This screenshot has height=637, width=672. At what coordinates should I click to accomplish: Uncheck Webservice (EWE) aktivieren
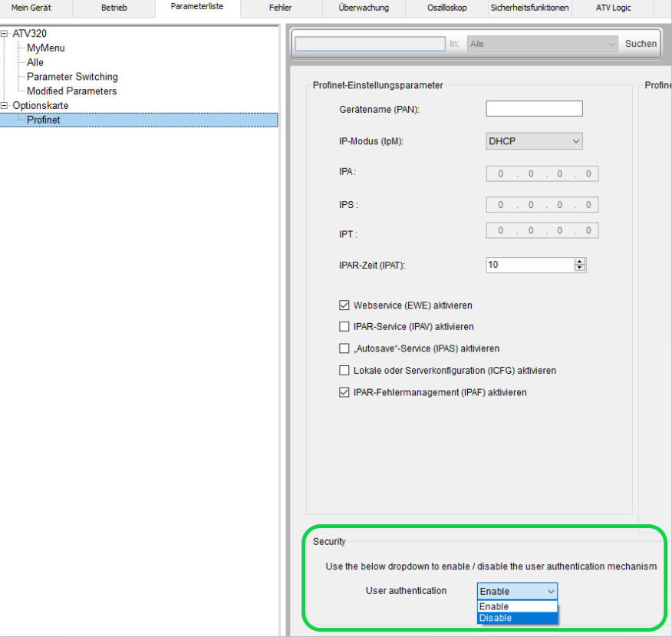[x=344, y=305]
